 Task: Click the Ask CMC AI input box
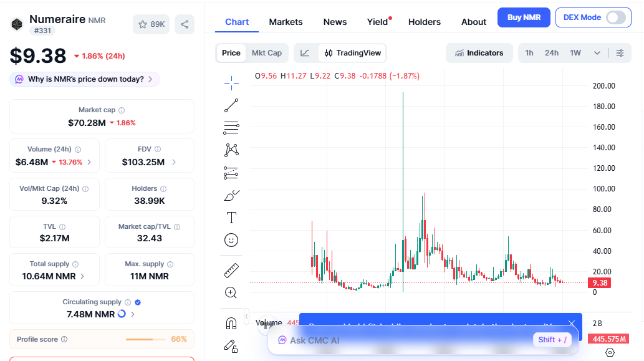[399, 340]
